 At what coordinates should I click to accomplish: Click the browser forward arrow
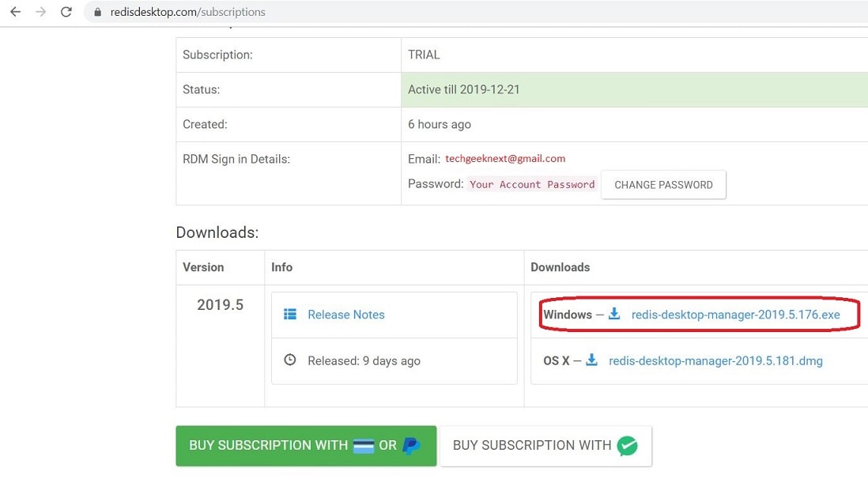click(41, 12)
